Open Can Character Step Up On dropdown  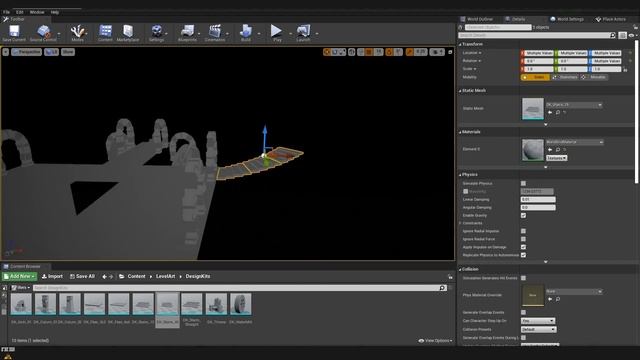click(538, 321)
